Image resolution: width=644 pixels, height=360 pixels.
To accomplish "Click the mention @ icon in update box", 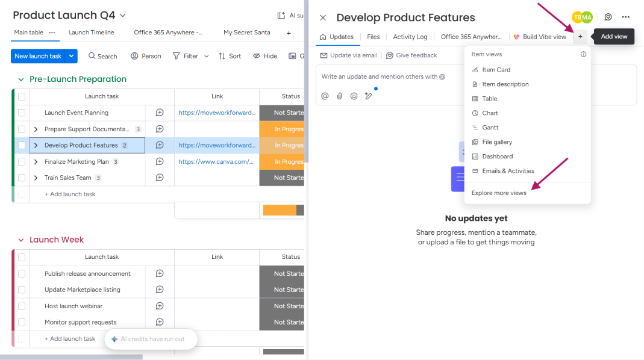I will click(x=325, y=96).
